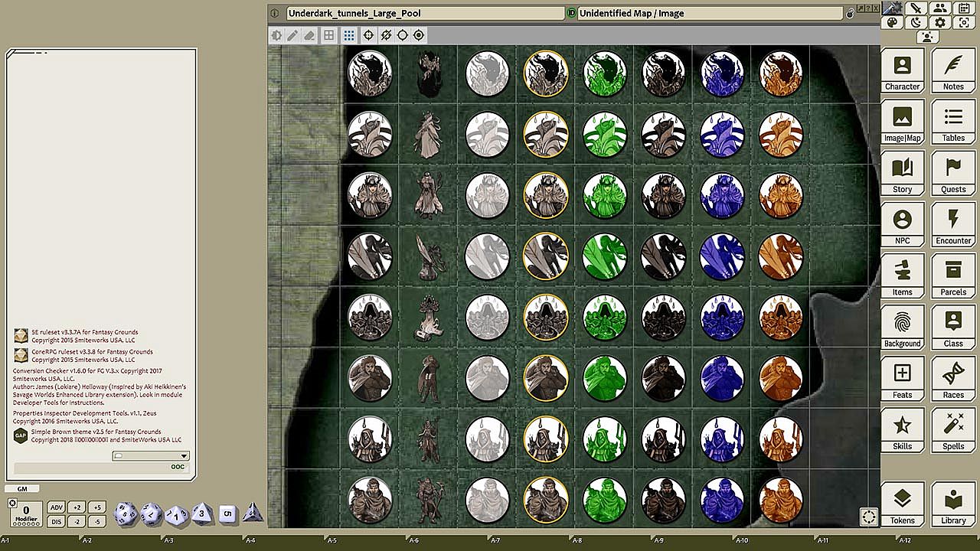This screenshot has height=551, width=980.
Task: Click the small target icon above Modifier box
Action: pyautogui.click(x=12, y=503)
